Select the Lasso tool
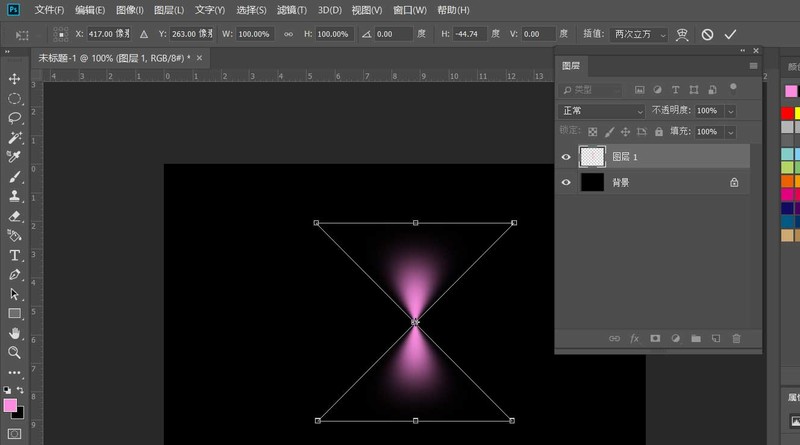The height and width of the screenshot is (445, 800). [x=14, y=118]
